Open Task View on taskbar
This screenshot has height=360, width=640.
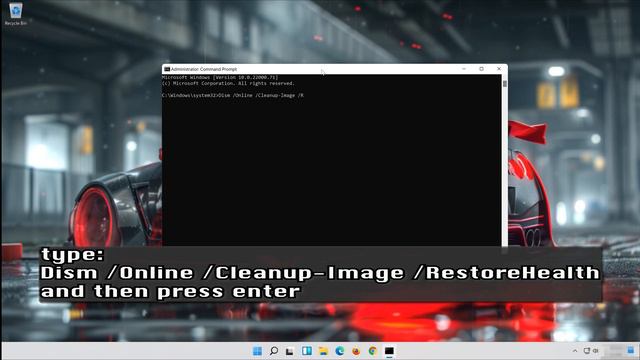click(290, 351)
